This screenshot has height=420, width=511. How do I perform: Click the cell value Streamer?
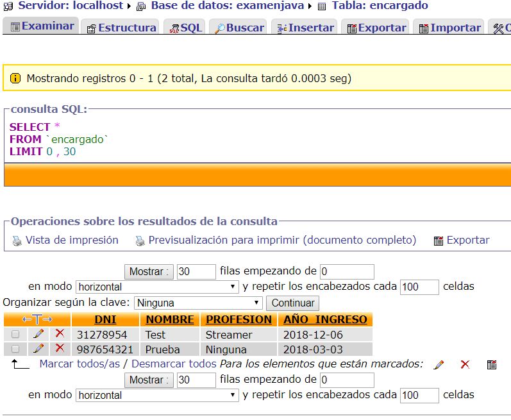pos(229,335)
